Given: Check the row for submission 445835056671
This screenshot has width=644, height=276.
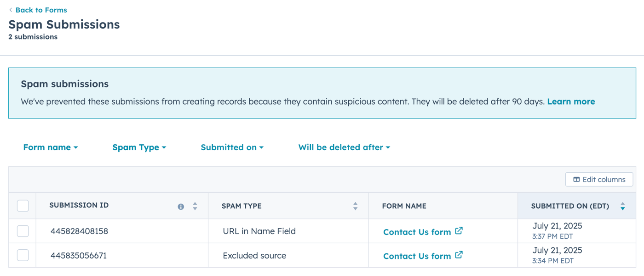Looking at the screenshot, I should point(23,255).
